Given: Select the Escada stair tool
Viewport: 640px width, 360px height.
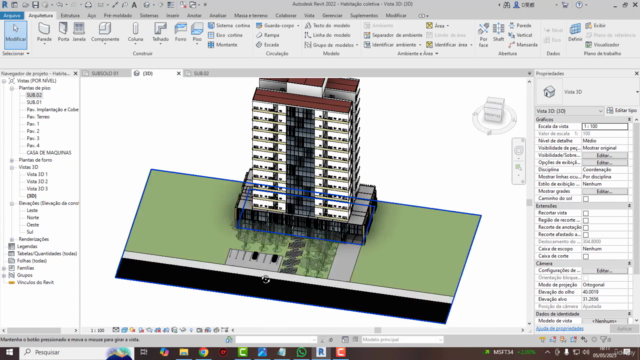Looking at the screenshot, I should tap(268, 45).
